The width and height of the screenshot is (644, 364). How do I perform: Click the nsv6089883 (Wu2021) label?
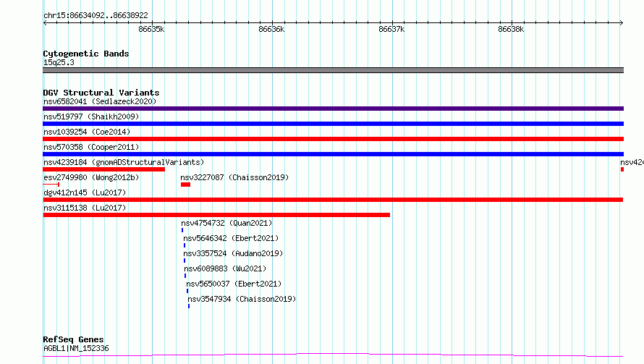pos(225,268)
